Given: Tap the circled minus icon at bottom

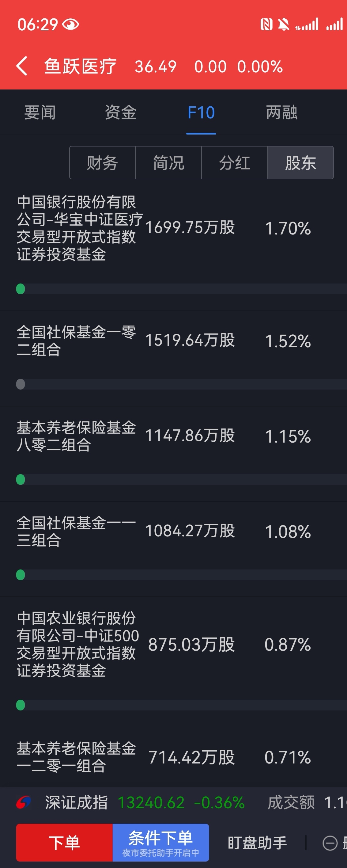Looking at the screenshot, I should tap(330, 843).
